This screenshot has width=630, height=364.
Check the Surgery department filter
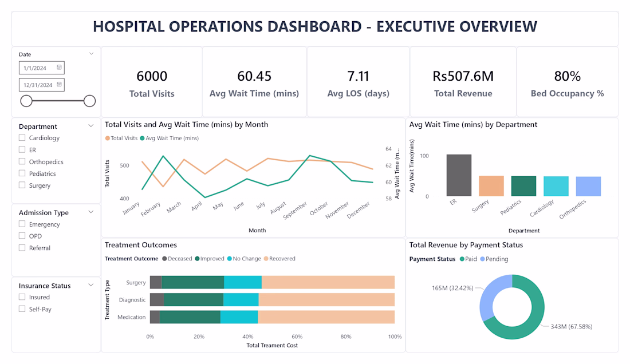coord(22,185)
